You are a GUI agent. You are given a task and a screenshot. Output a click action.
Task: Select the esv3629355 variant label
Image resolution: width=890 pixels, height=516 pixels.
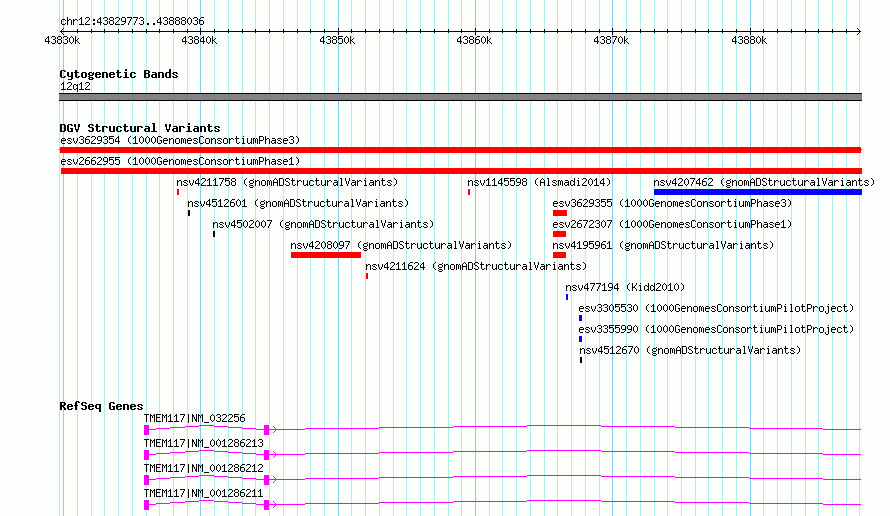(672, 203)
